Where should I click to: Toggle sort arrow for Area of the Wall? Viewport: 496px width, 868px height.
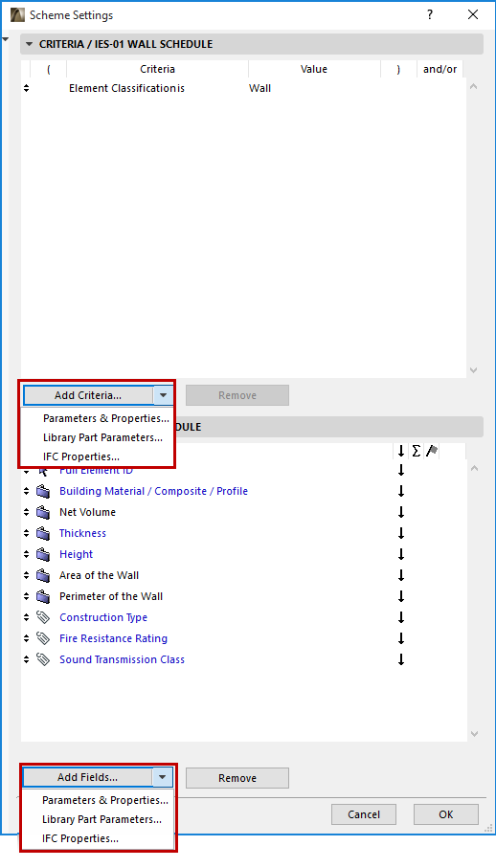401,576
